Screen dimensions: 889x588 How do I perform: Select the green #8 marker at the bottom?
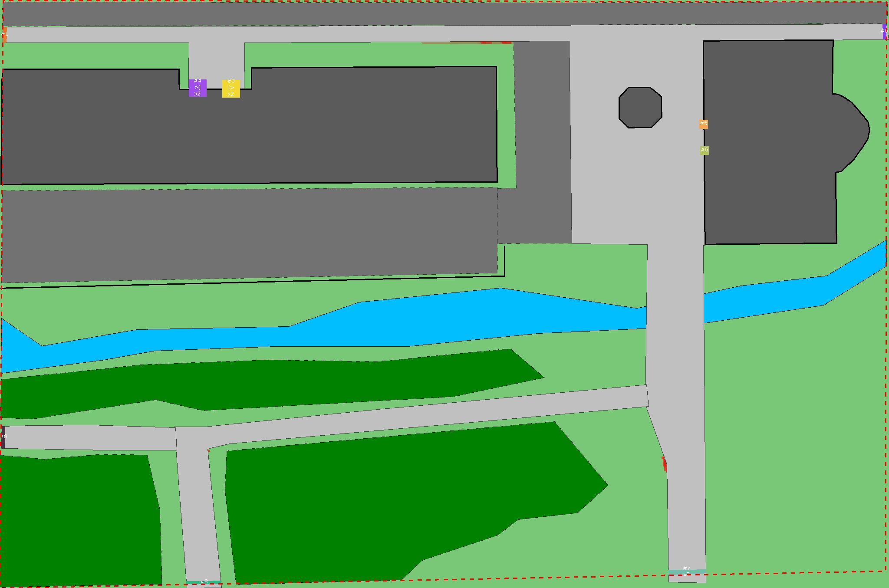pyautogui.click(x=204, y=582)
